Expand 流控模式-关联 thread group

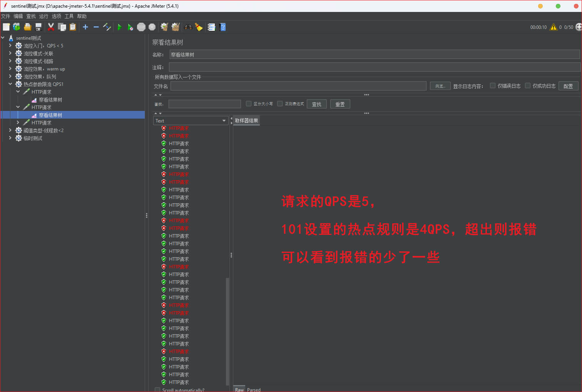pos(10,53)
